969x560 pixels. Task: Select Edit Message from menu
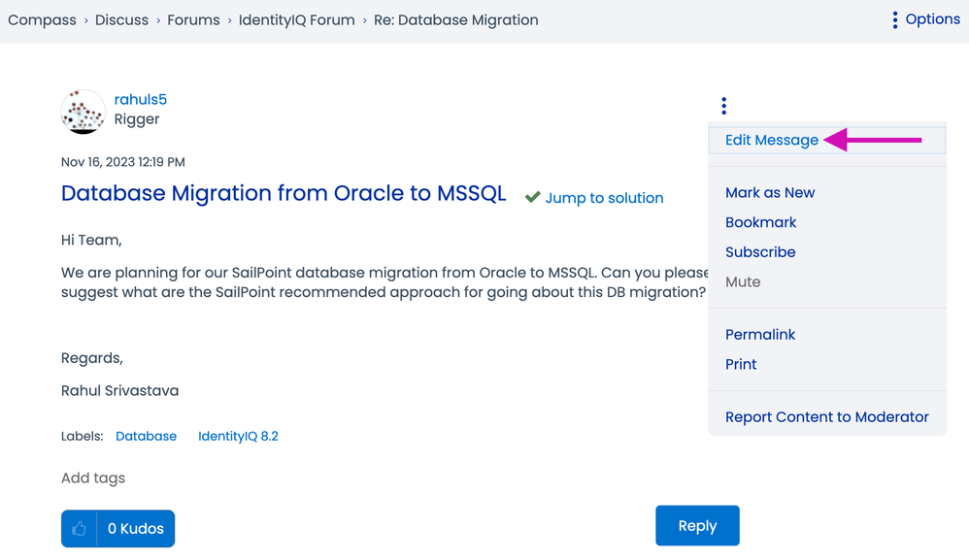[x=771, y=140]
